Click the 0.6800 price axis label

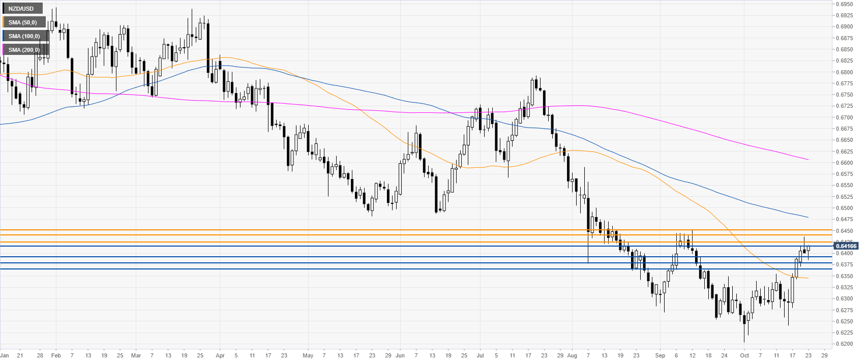(844, 72)
